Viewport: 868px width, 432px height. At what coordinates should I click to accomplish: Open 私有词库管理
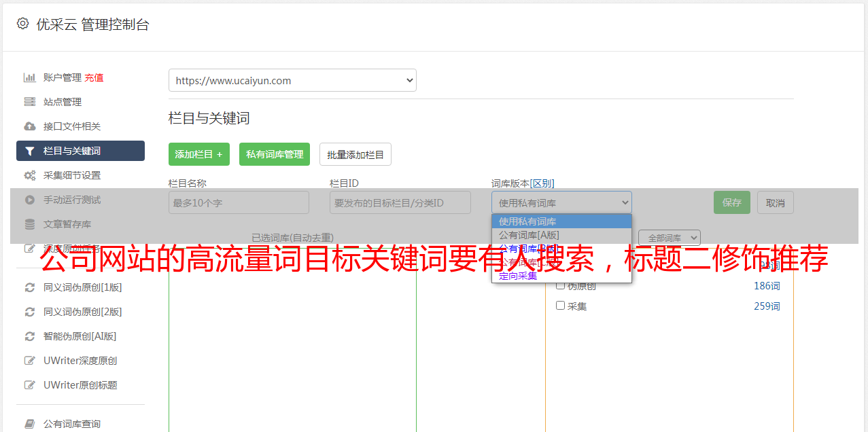(275, 154)
